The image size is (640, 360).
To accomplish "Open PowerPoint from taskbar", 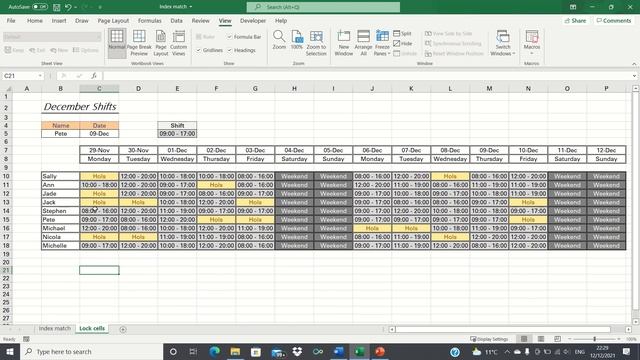I will tap(380, 351).
